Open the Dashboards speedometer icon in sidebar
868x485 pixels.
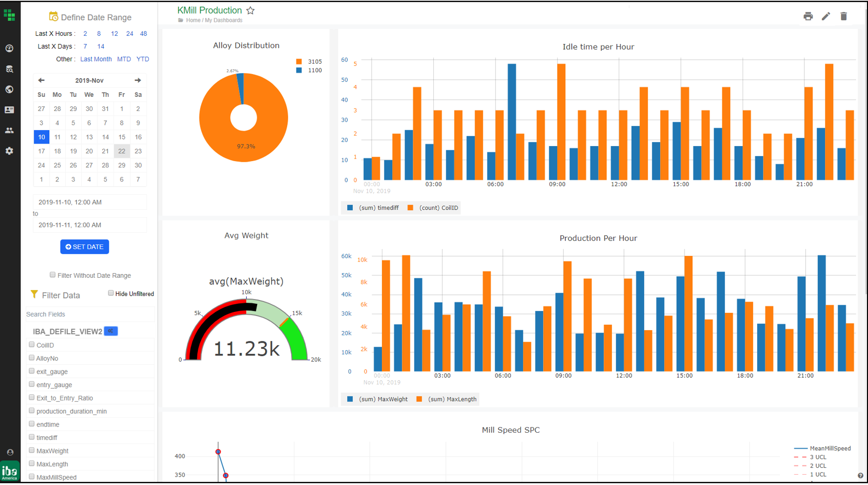(x=9, y=48)
